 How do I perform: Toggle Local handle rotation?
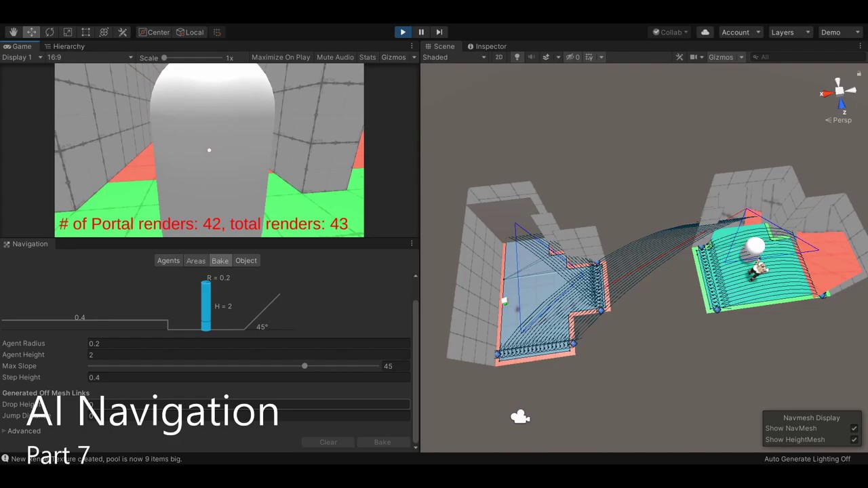pyautogui.click(x=190, y=32)
